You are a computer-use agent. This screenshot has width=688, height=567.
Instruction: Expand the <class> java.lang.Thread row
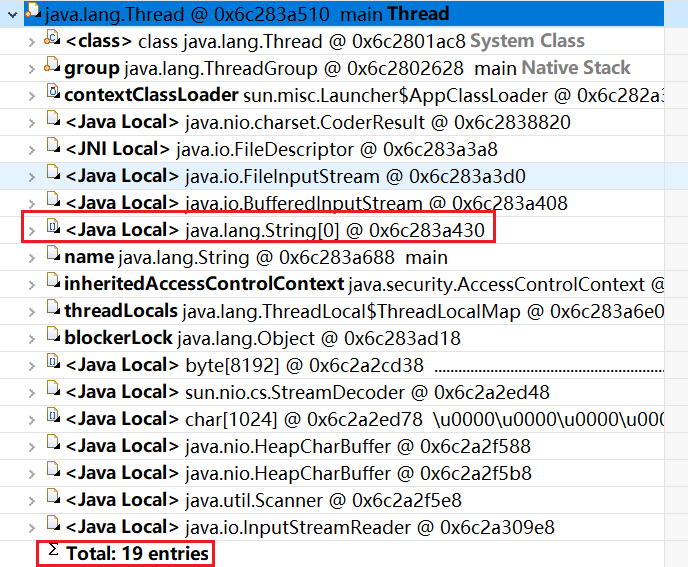[x=32, y=42]
